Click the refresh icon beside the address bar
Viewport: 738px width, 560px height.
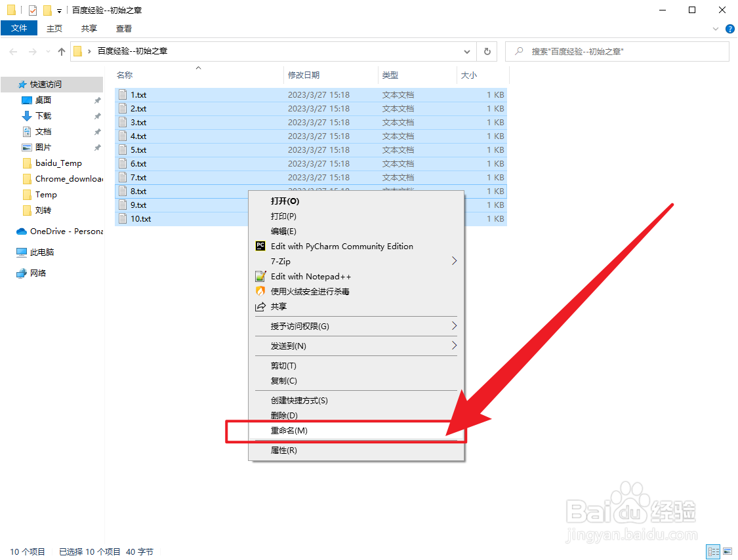[486, 50]
